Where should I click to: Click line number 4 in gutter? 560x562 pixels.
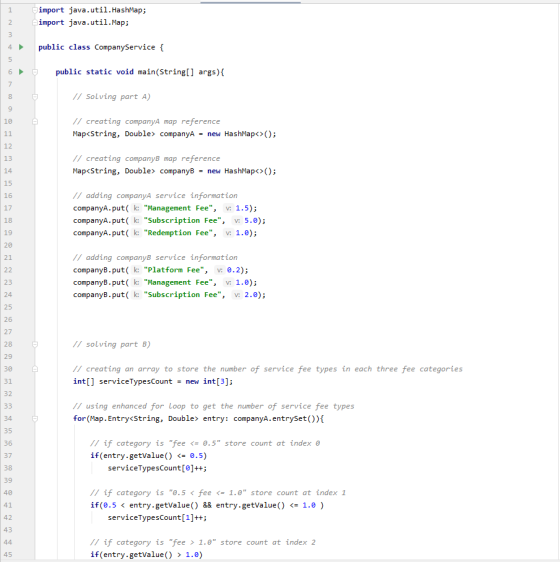click(x=10, y=47)
